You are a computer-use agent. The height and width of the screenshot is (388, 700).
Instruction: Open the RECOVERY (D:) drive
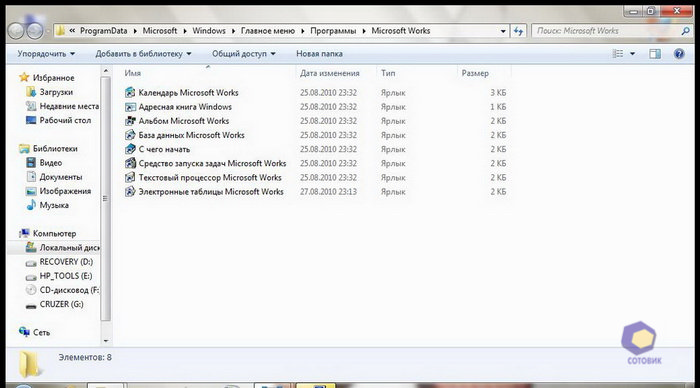point(66,262)
